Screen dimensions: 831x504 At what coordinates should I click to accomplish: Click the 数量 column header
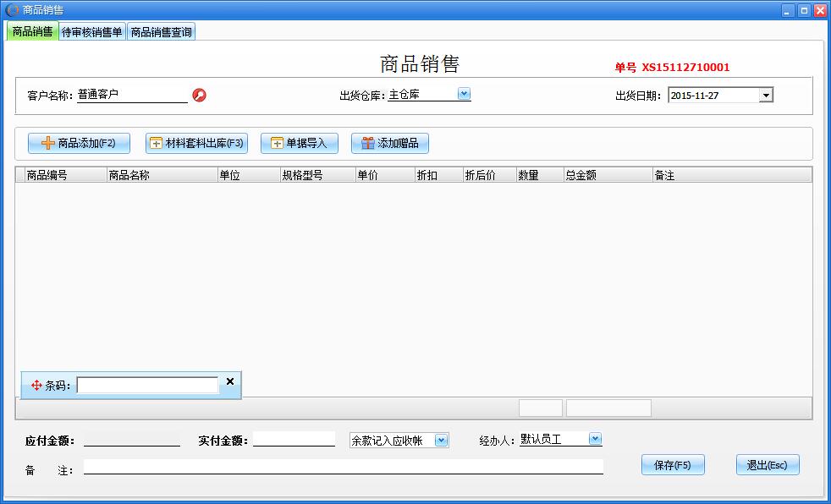[x=540, y=175]
